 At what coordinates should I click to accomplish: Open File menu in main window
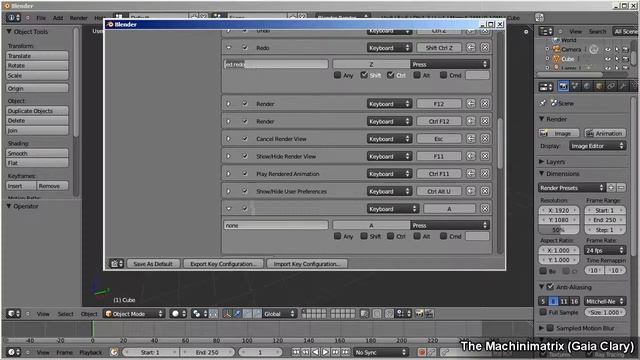pyautogui.click(x=41, y=18)
